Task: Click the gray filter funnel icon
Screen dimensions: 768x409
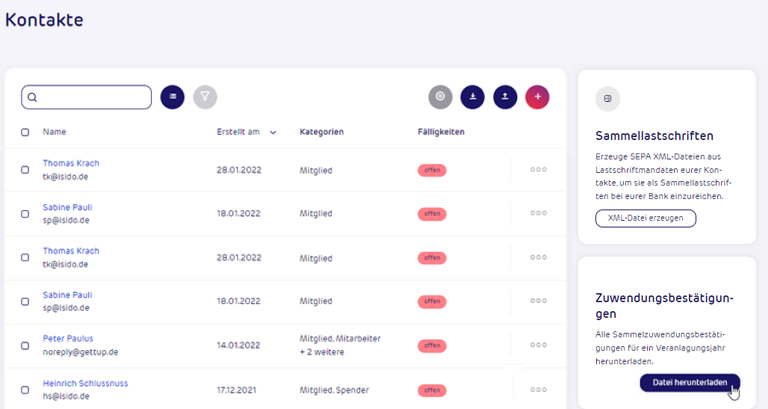Action: click(x=205, y=97)
